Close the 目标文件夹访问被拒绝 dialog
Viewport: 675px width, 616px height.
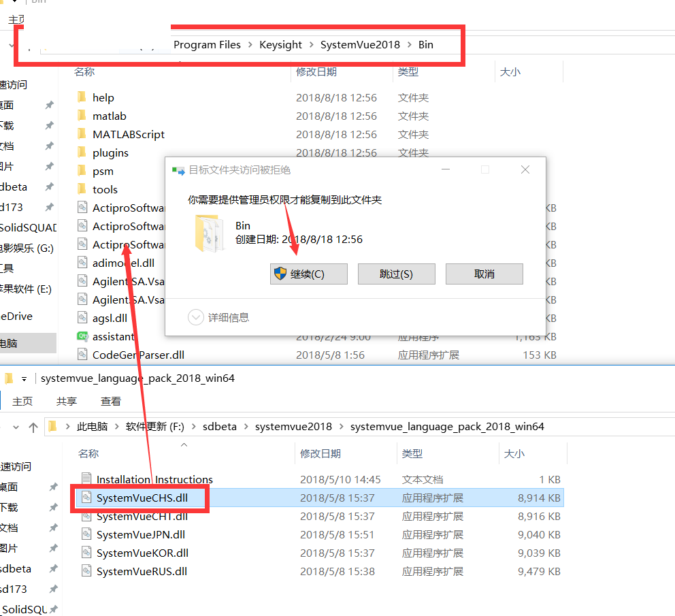pos(525,169)
